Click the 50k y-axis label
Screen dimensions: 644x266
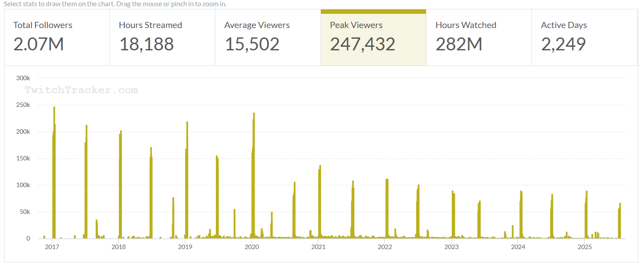click(24, 212)
